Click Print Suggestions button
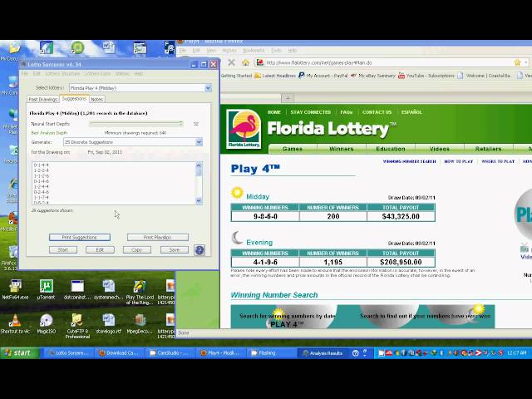The image size is (532, 399). point(80,237)
